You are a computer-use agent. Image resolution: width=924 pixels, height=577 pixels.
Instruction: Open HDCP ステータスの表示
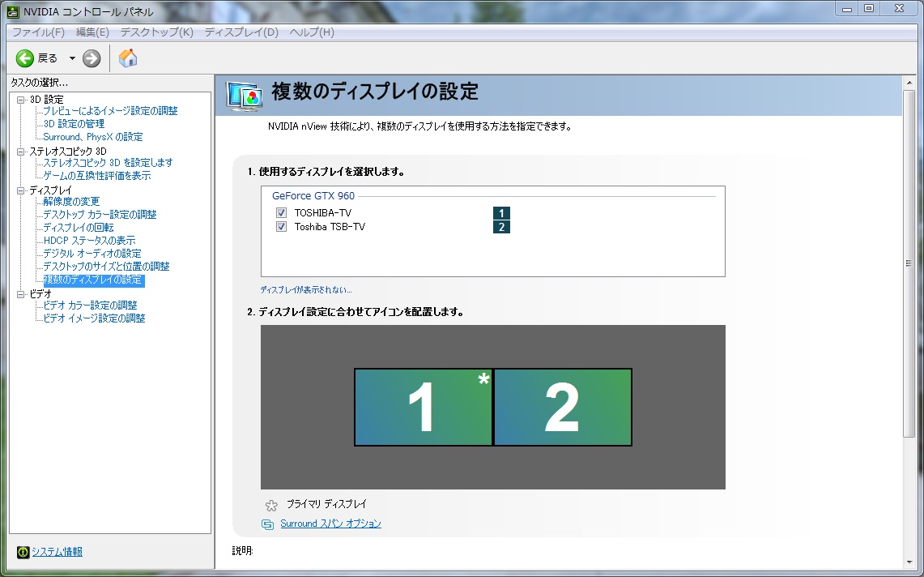coord(89,241)
